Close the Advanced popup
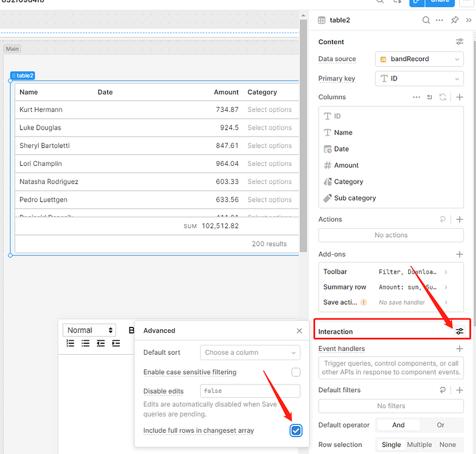The height and width of the screenshot is (454, 476). click(299, 331)
